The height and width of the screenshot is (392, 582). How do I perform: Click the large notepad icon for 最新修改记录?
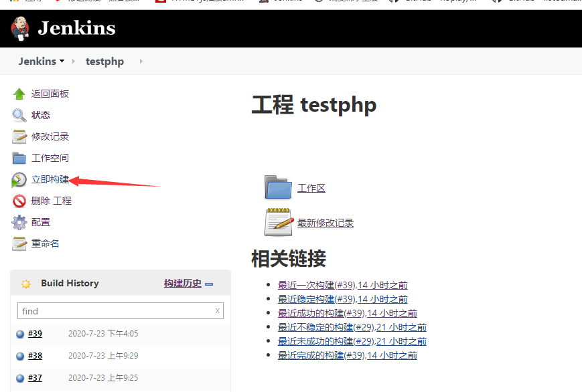(279, 222)
